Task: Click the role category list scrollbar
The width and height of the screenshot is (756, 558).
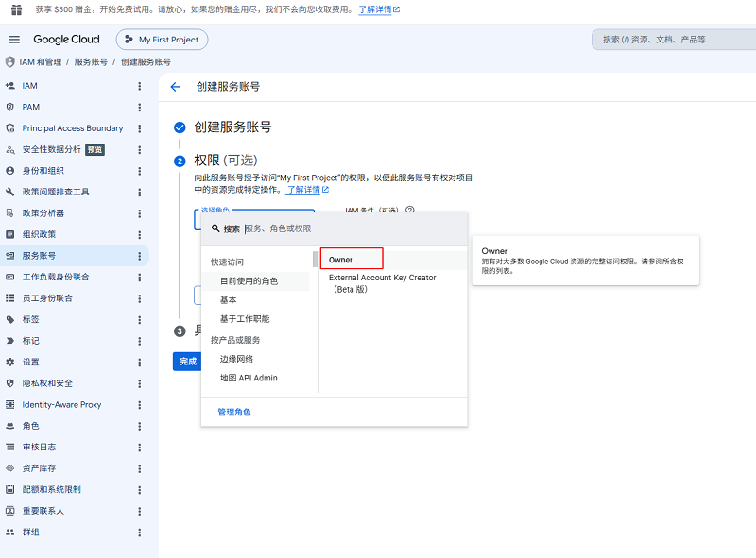Action: pos(316,260)
